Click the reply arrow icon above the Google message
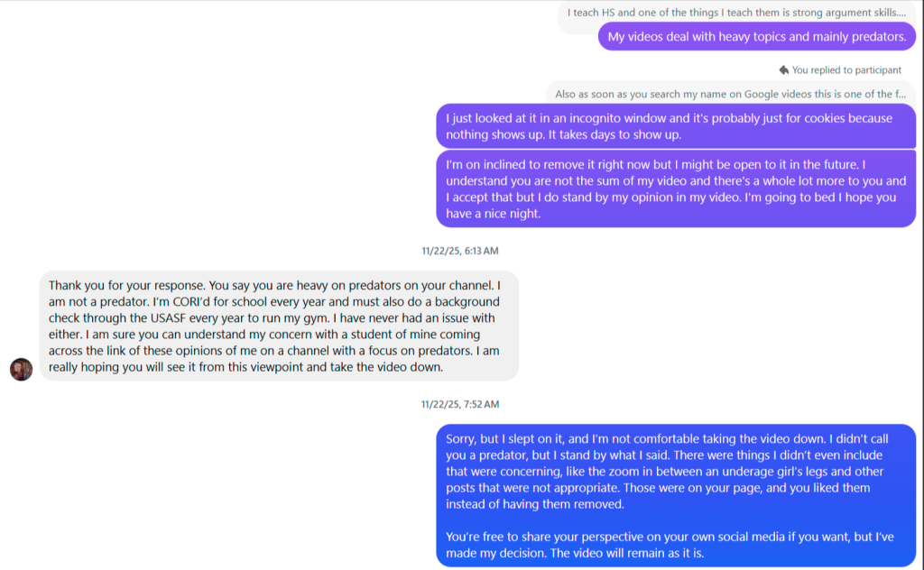 click(785, 69)
